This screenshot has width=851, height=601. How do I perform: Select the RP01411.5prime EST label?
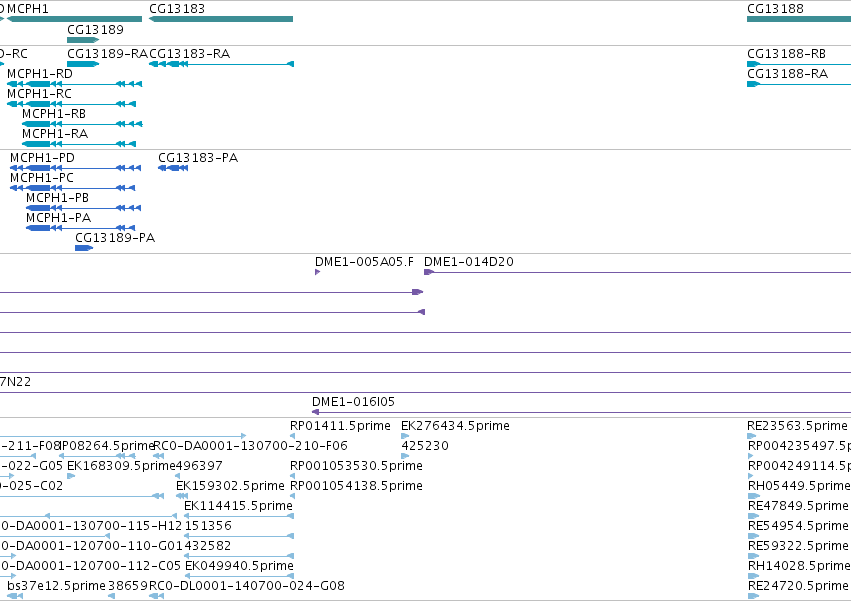pos(340,426)
